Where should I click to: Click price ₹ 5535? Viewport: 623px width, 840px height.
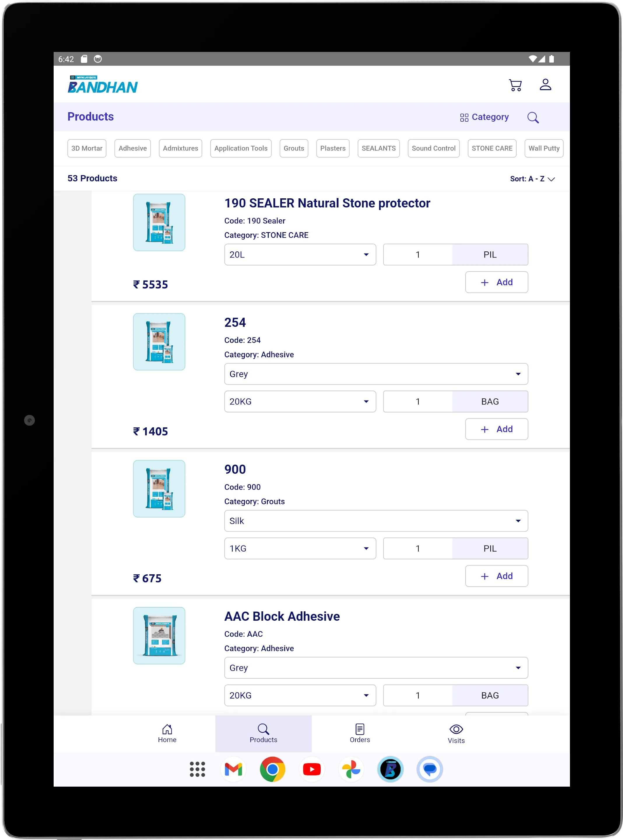pos(150,284)
